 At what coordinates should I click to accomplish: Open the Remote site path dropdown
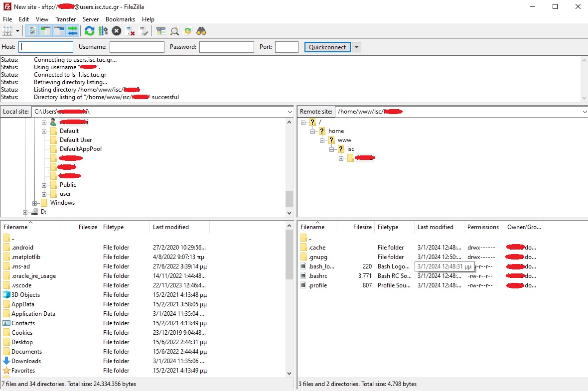pyautogui.click(x=584, y=112)
